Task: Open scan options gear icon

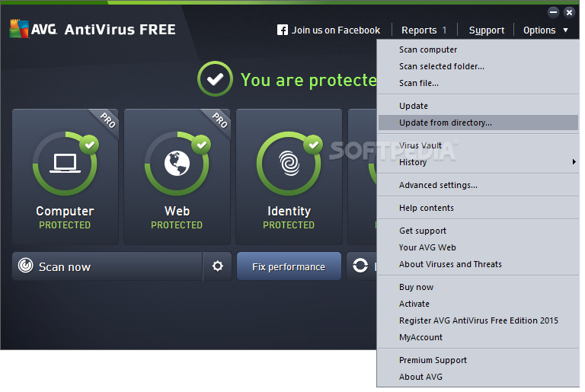Action: 218,266
